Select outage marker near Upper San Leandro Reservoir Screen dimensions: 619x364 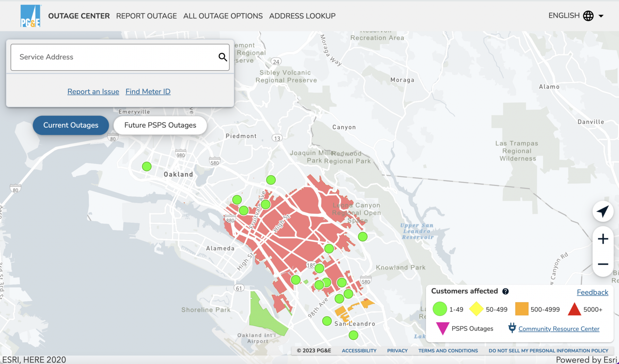point(363,237)
